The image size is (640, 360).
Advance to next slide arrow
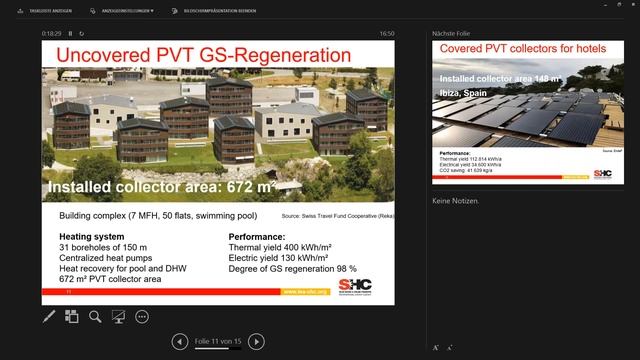coord(256,342)
